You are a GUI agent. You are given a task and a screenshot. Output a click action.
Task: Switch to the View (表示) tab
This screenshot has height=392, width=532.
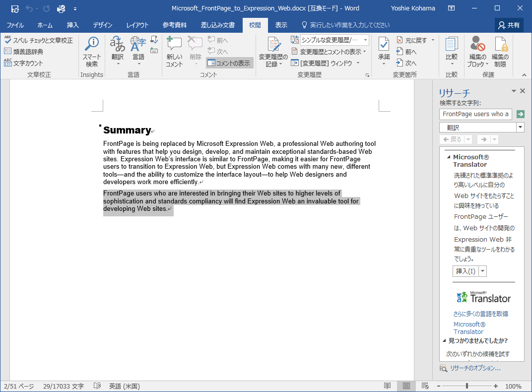(281, 25)
